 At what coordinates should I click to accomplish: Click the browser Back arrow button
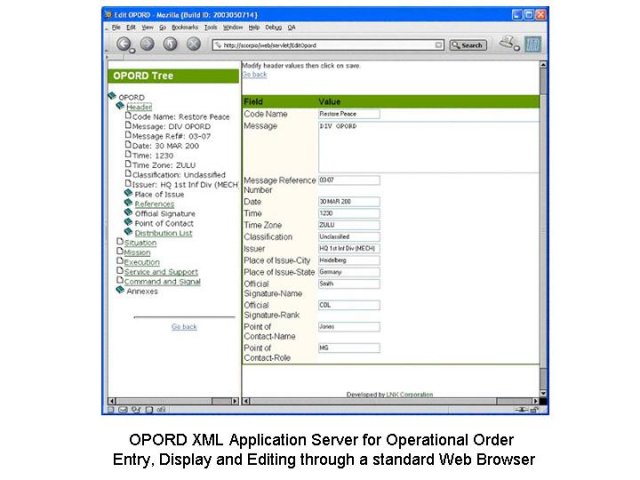click(x=125, y=44)
